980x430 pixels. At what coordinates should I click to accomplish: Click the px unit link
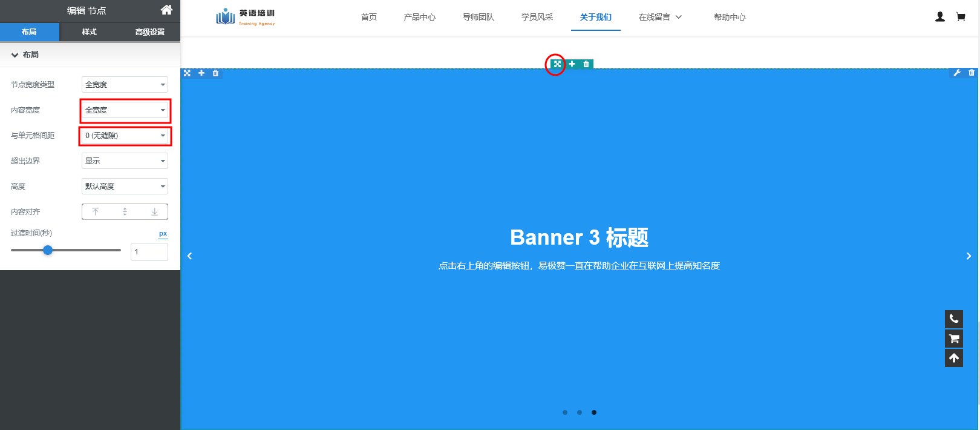(163, 234)
